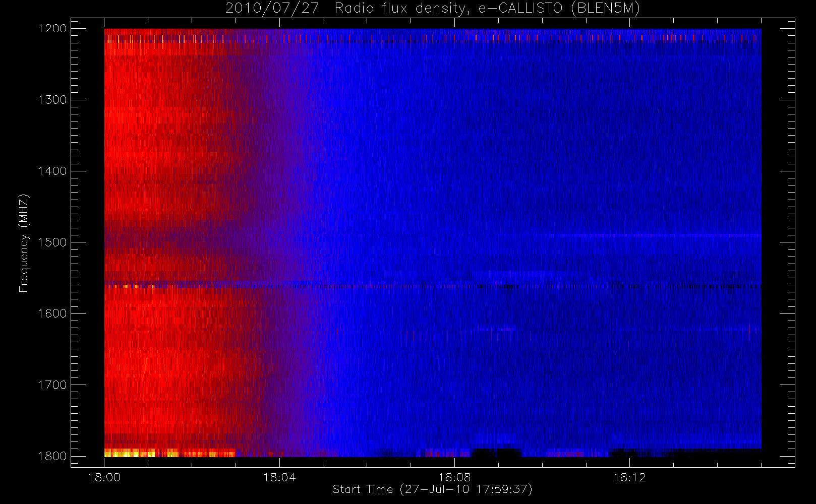Click the 18:04 time tick label
Image resolution: width=816 pixels, height=504 pixels.
pyautogui.click(x=279, y=477)
